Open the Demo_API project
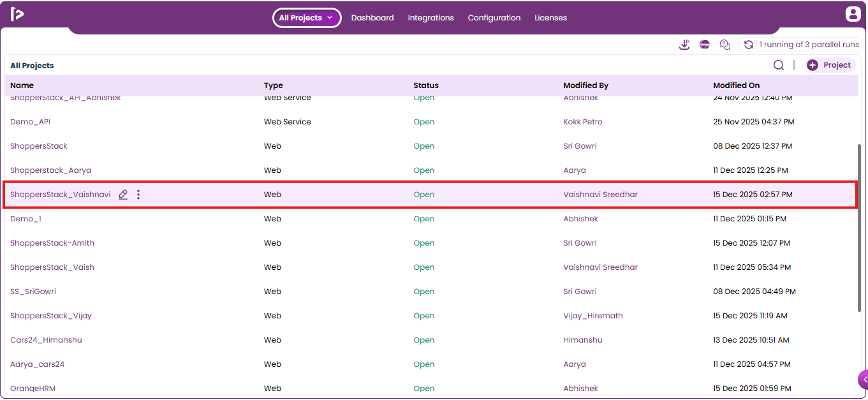868x400 pixels. point(30,122)
